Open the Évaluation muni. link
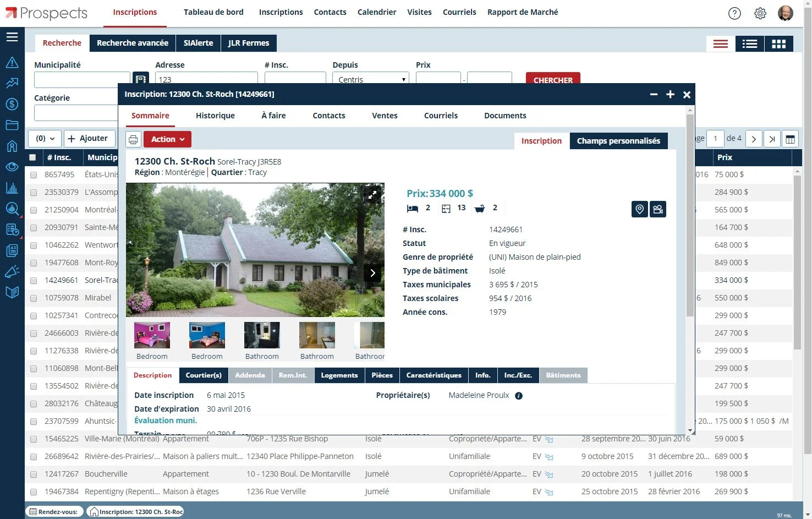This screenshot has width=812, height=519. (166, 420)
